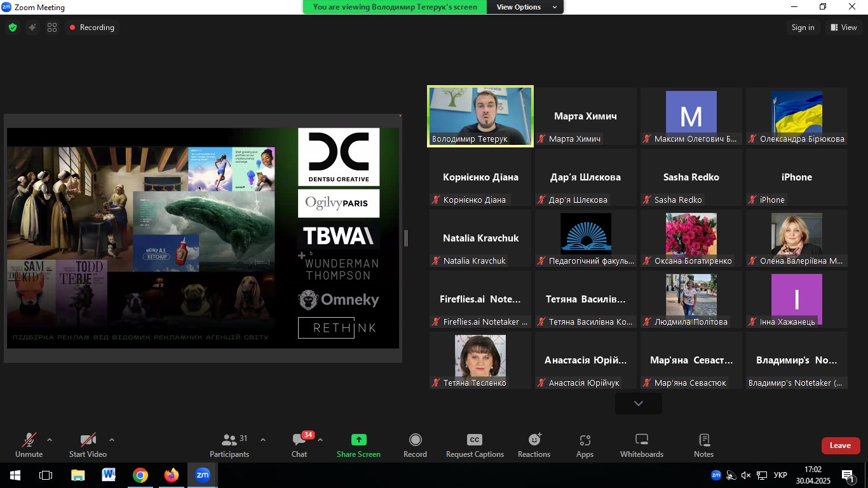868x488 pixels.
Task: Click the Record button
Action: tap(415, 445)
